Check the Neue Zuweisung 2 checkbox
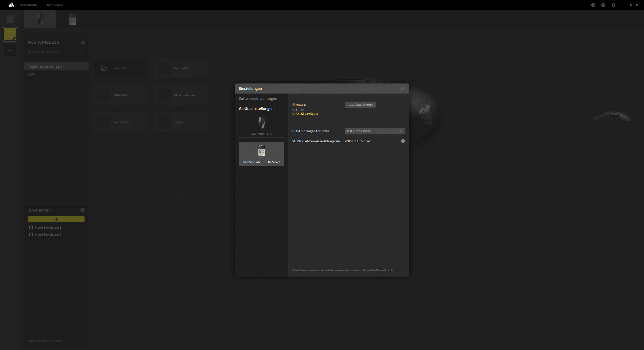Screen dimensions: 644x350 tap(31, 227)
